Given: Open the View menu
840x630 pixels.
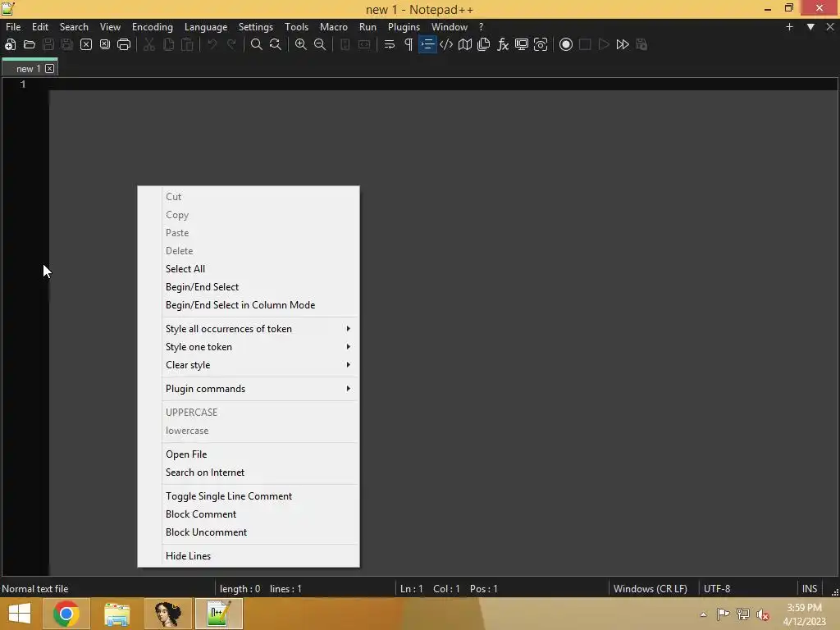Looking at the screenshot, I should [110, 27].
